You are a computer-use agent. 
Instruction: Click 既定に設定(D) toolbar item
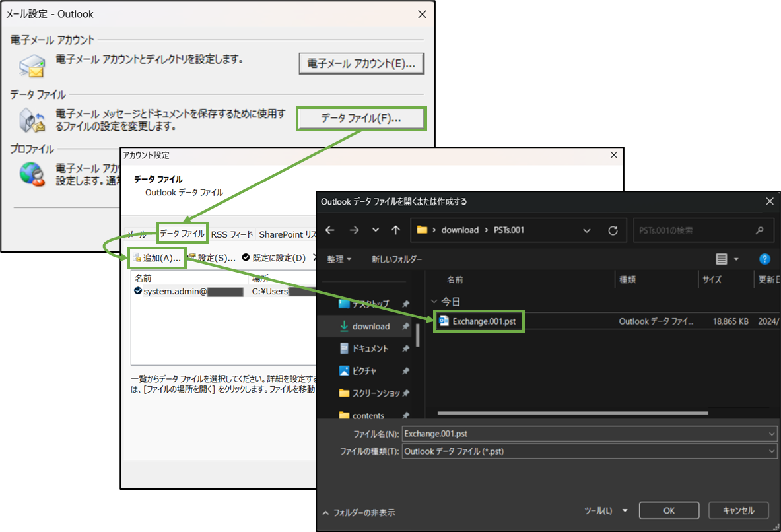274,258
